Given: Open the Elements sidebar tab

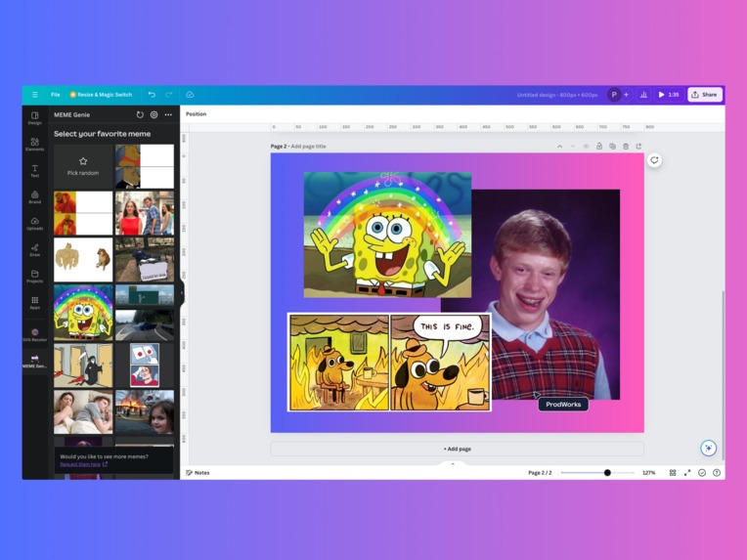Looking at the screenshot, I should coord(35,145).
